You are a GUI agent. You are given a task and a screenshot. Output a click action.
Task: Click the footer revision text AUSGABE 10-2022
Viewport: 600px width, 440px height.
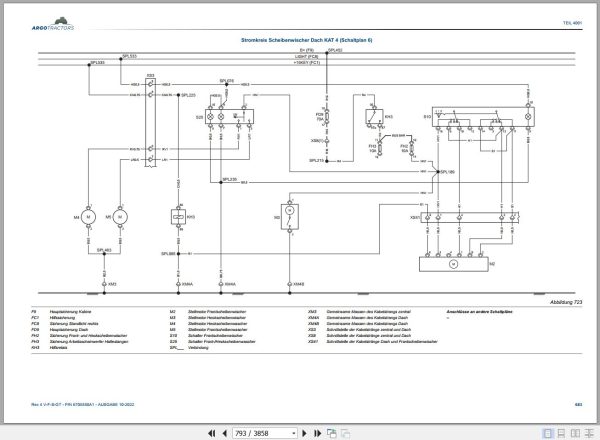(x=116, y=404)
